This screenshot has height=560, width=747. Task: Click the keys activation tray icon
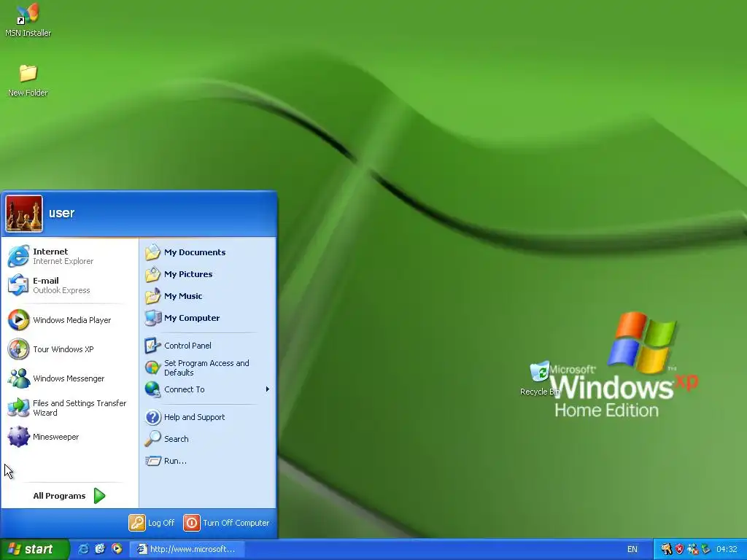coord(667,549)
